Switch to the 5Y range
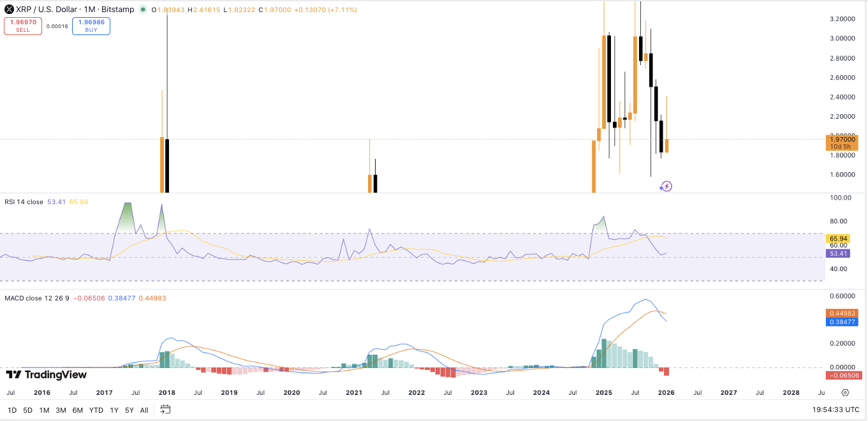Viewport: 868px width, 421px height. [129, 410]
